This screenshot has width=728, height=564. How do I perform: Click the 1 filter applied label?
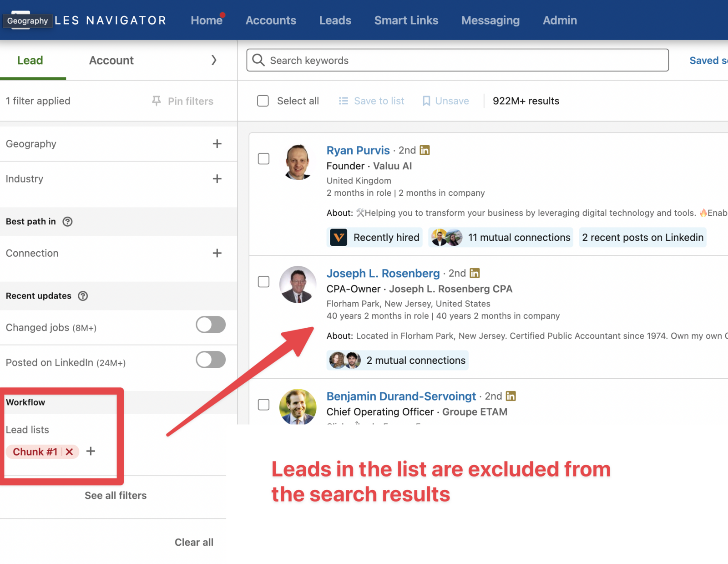pos(38,101)
